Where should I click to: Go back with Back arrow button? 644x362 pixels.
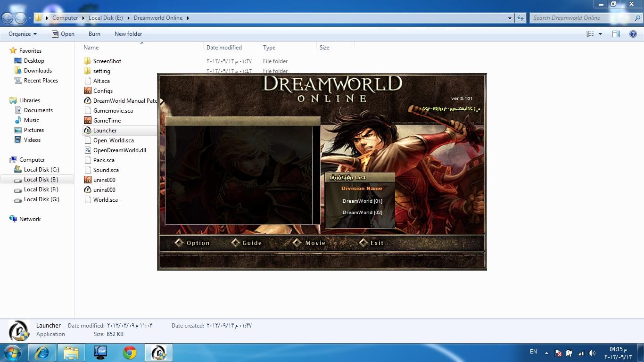click(x=7, y=18)
